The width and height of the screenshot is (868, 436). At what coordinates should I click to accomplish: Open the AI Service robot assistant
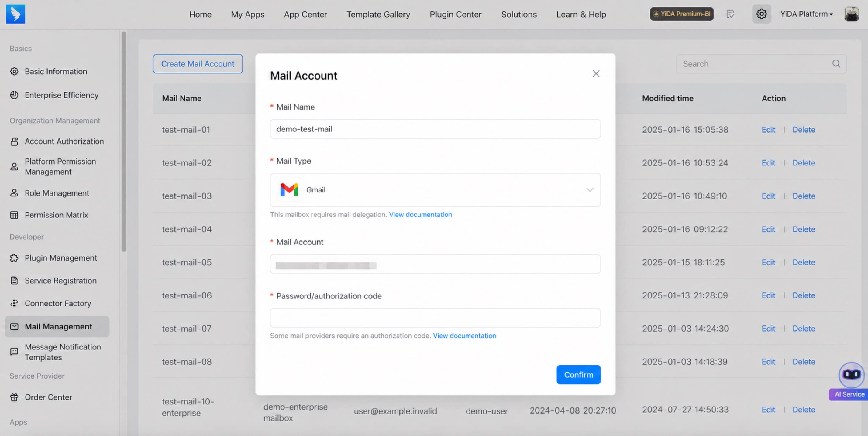[x=851, y=375]
